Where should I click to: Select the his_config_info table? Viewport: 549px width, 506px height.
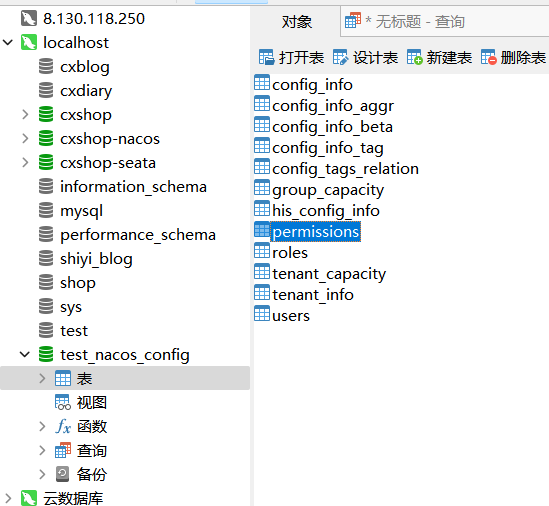326,211
